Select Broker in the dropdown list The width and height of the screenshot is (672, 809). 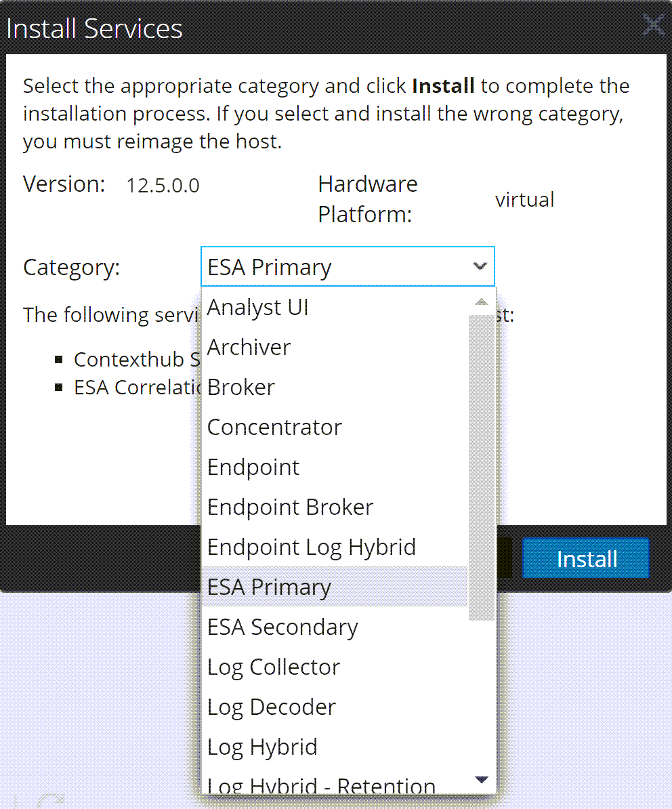tap(241, 388)
